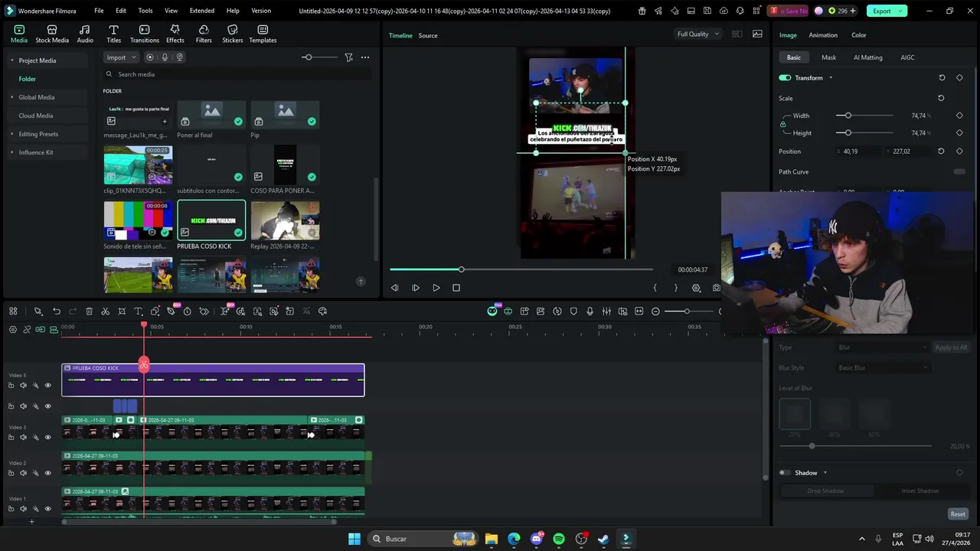Zoom out timeline with minus icon
This screenshot has width=980, height=551.
click(x=655, y=311)
